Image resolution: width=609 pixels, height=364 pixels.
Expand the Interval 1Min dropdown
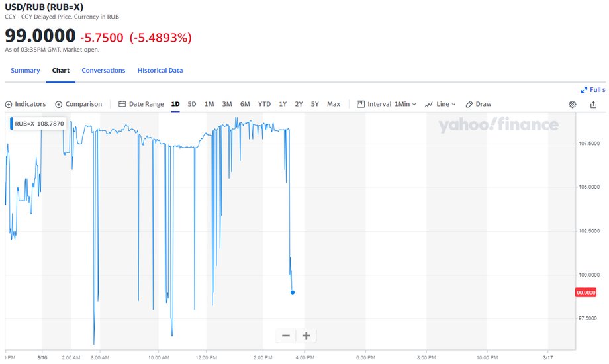click(x=387, y=104)
